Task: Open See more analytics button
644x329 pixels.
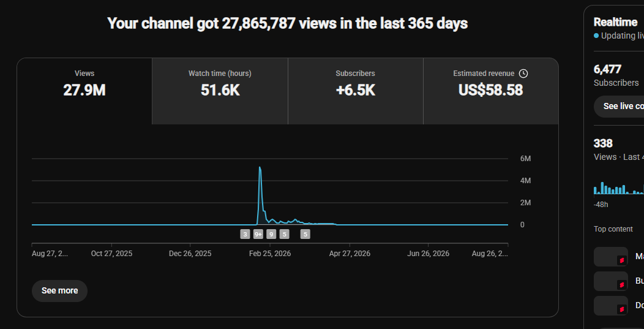Action: coord(59,291)
